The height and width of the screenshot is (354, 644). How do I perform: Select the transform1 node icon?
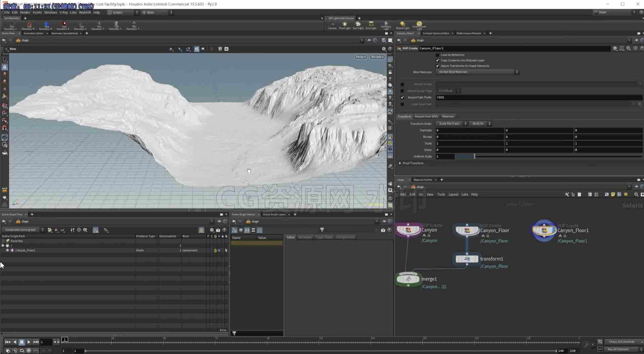(x=467, y=259)
